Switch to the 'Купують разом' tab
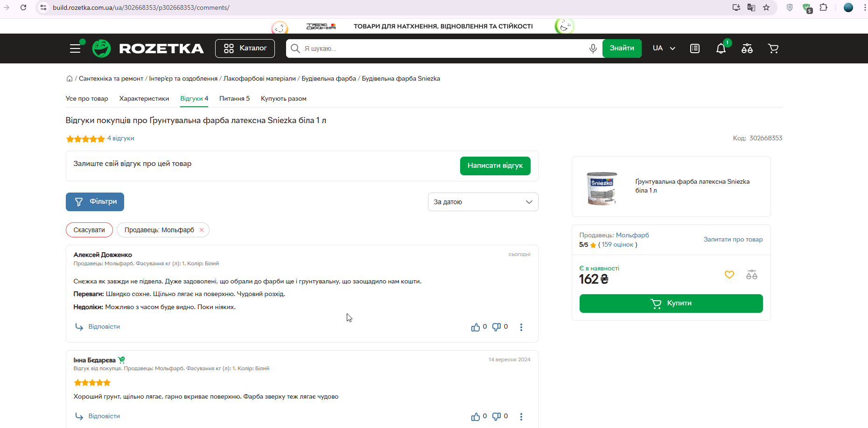The image size is (868, 428). [x=284, y=98]
